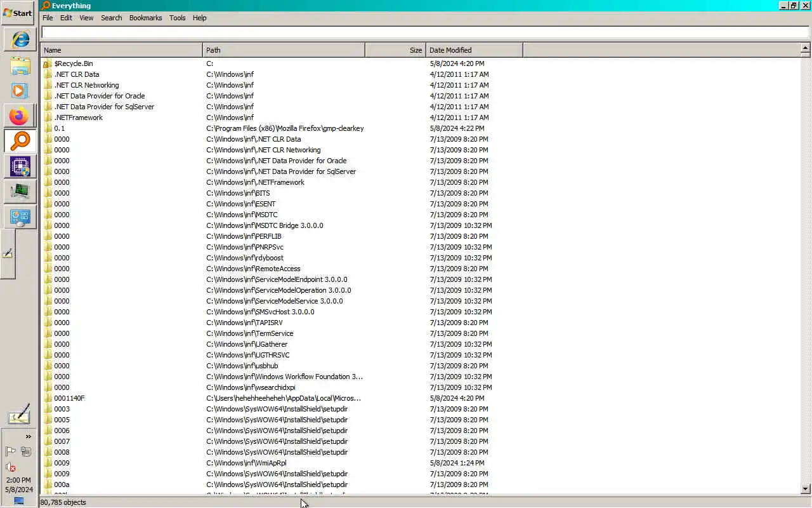Click the 80,785 objects status text
Viewport: 812px width, 508px height.
pos(63,502)
